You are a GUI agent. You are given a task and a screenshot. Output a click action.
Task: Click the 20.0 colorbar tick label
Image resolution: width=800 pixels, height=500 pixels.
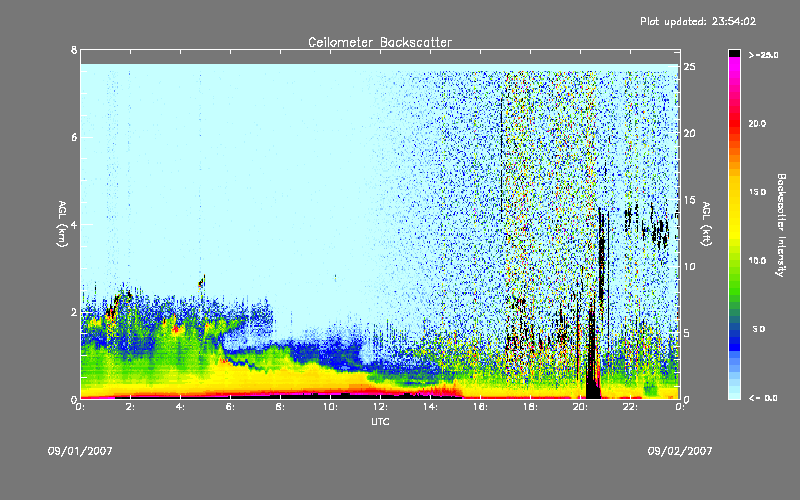(x=757, y=123)
